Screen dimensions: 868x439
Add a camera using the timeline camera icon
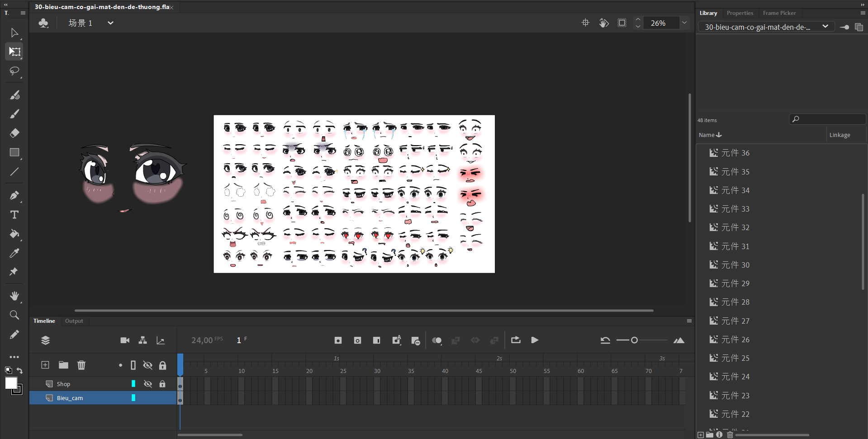tap(125, 340)
